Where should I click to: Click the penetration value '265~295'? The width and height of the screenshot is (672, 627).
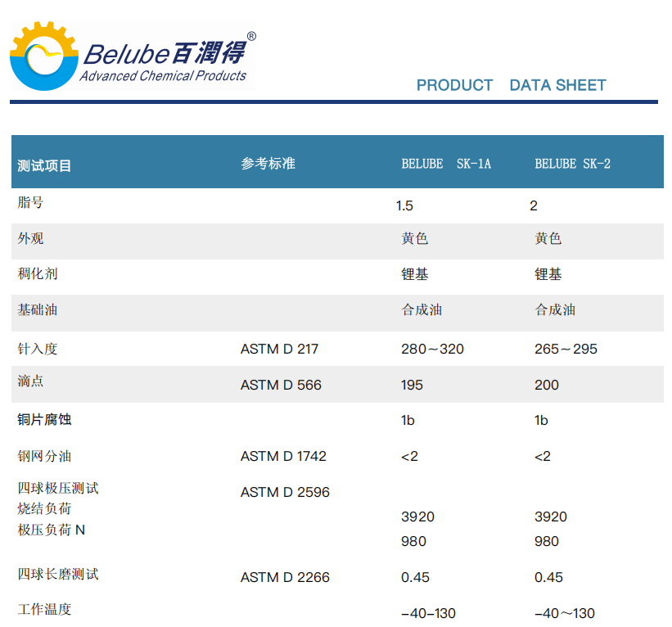(566, 350)
